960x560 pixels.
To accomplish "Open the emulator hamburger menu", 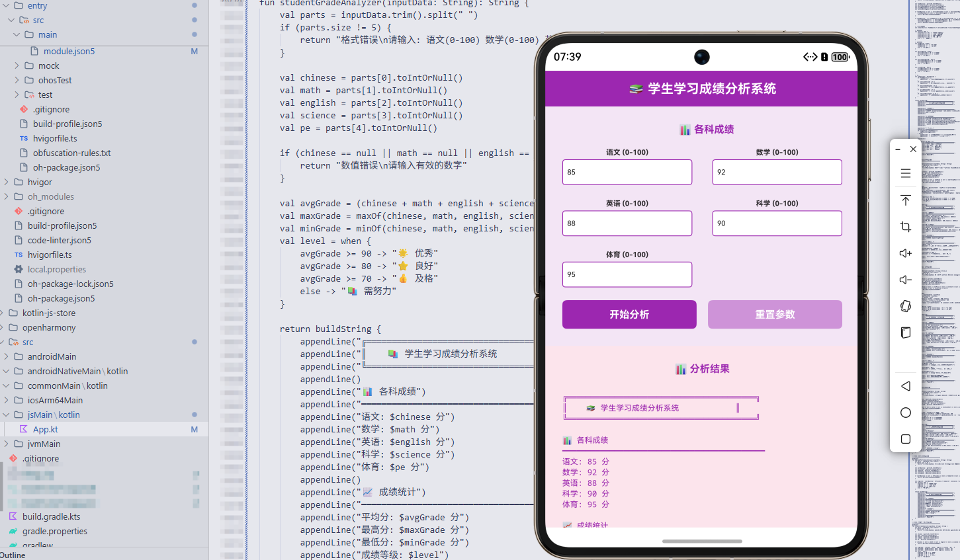I will click(905, 173).
